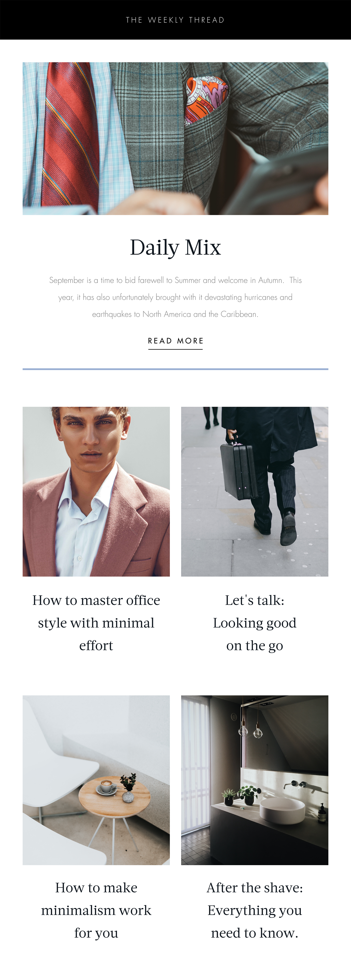Open the dark bathroom sink photo
The width and height of the screenshot is (351, 980).
(255, 780)
